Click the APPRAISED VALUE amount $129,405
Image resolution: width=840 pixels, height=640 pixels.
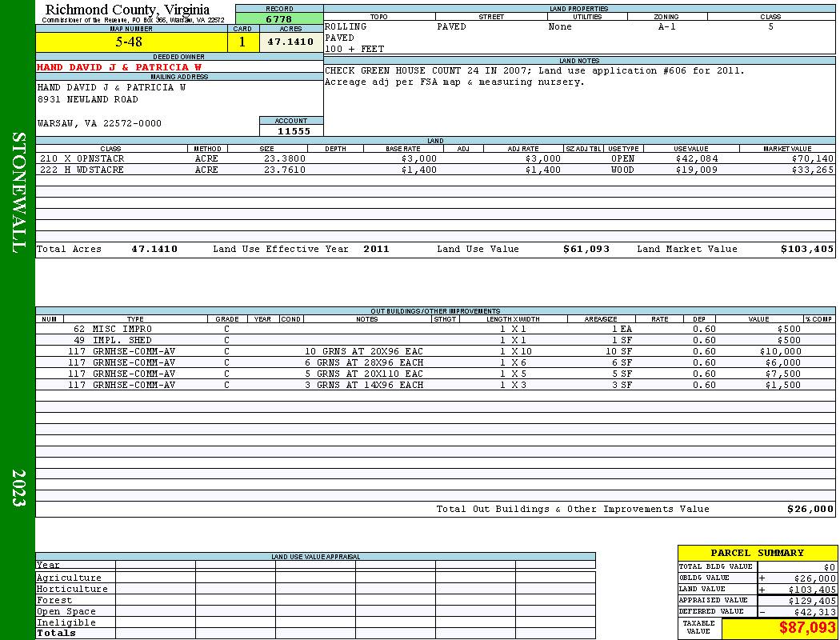pos(812,601)
